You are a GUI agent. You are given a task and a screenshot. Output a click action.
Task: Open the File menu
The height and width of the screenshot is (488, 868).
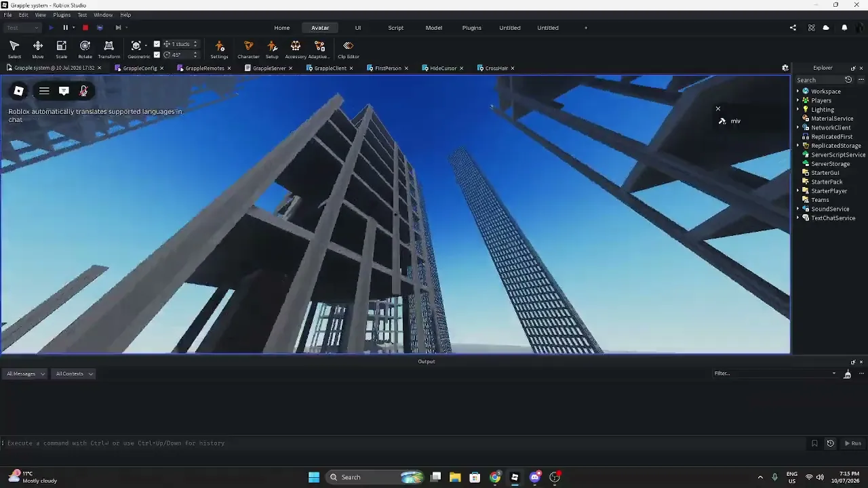(7, 15)
